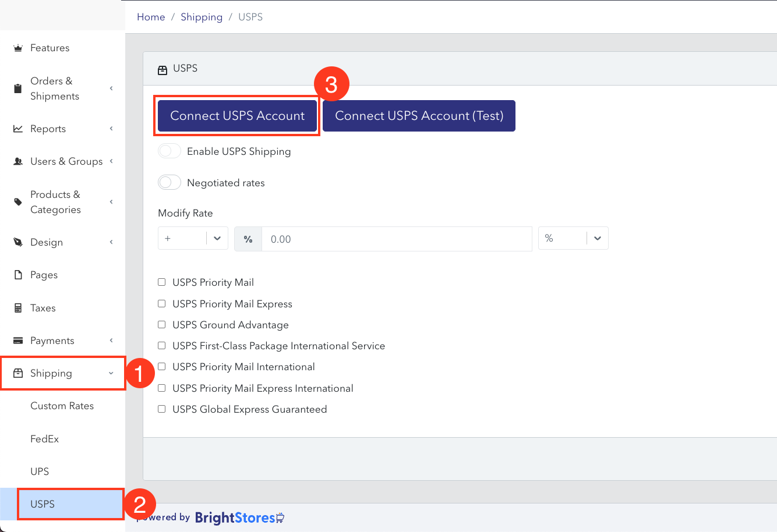Check USPS Priority Mail Express International checkbox
777x532 pixels.
[162, 388]
